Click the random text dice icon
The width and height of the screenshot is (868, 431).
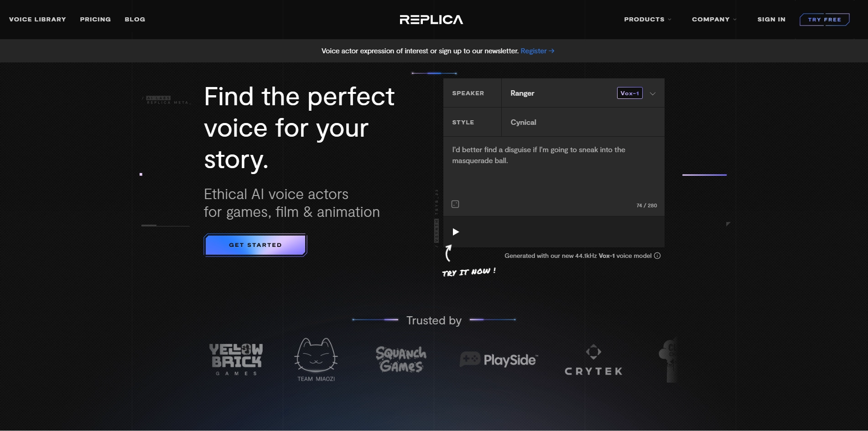455,204
